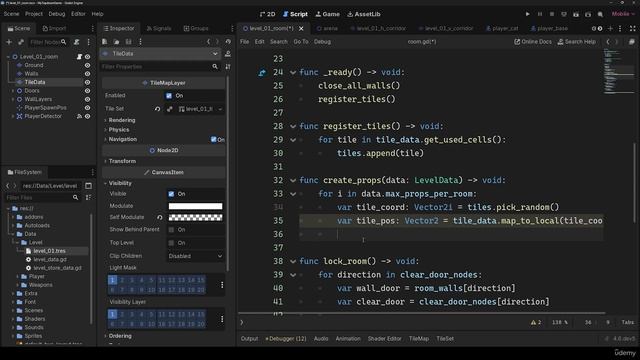Click the inspector load resource icon
This screenshot has width=640, height=360.
pos(116,42)
